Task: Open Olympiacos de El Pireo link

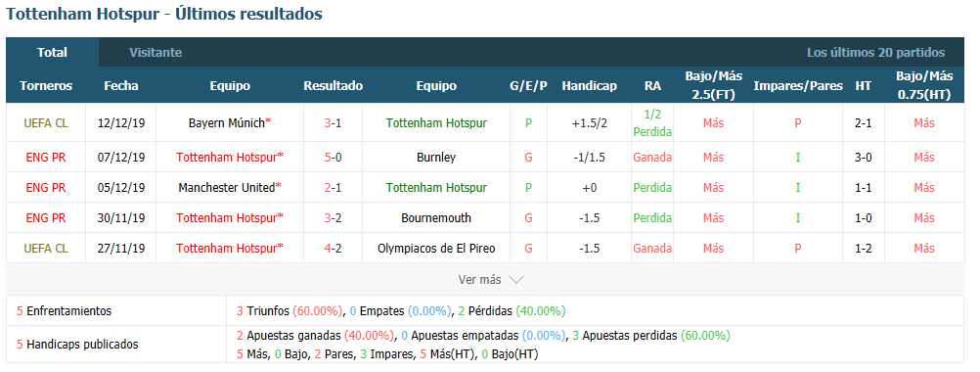Action: click(x=436, y=249)
